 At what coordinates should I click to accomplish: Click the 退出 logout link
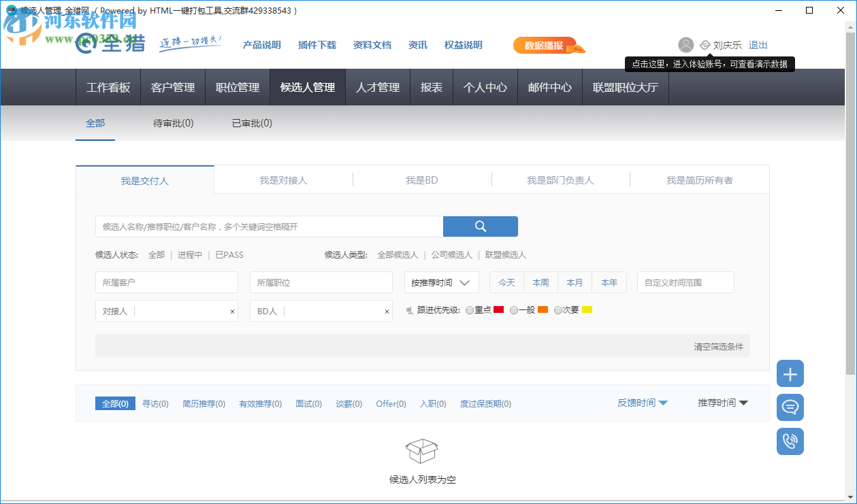click(x=758, y=45)
